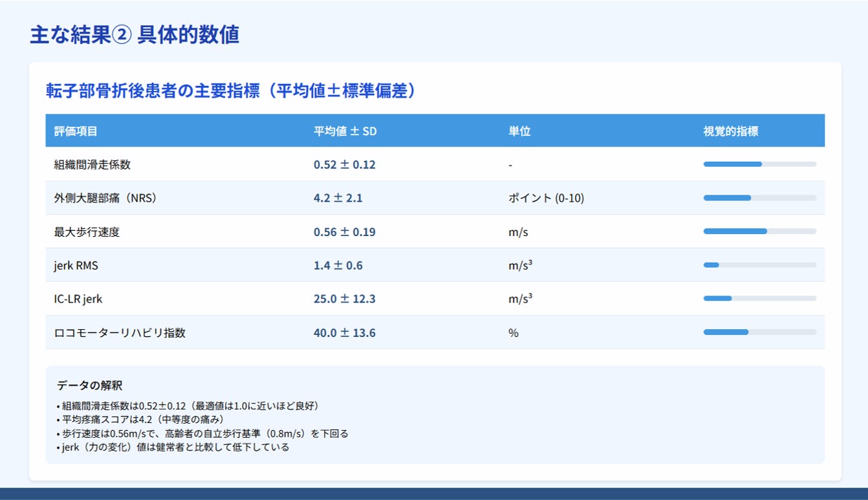Click the IC-LR jerk progress bar

point(759,299)
